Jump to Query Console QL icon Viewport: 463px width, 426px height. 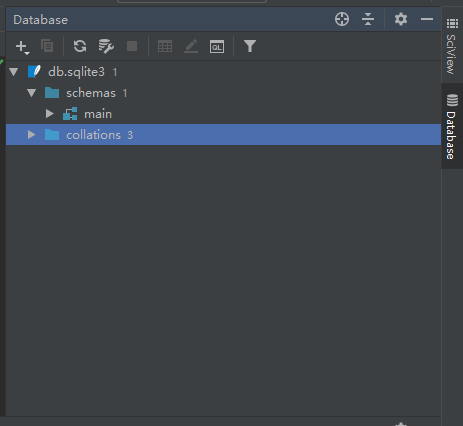(x=217, y=46)
